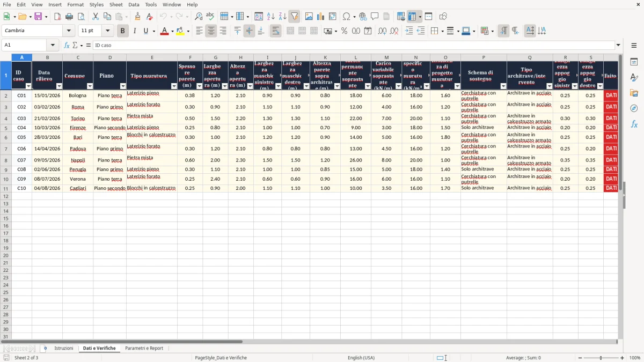Open the Styles menu
Image resolution: width=644 pixels, height=362 pixels.
pyautogui.click(x=97, y=4)
